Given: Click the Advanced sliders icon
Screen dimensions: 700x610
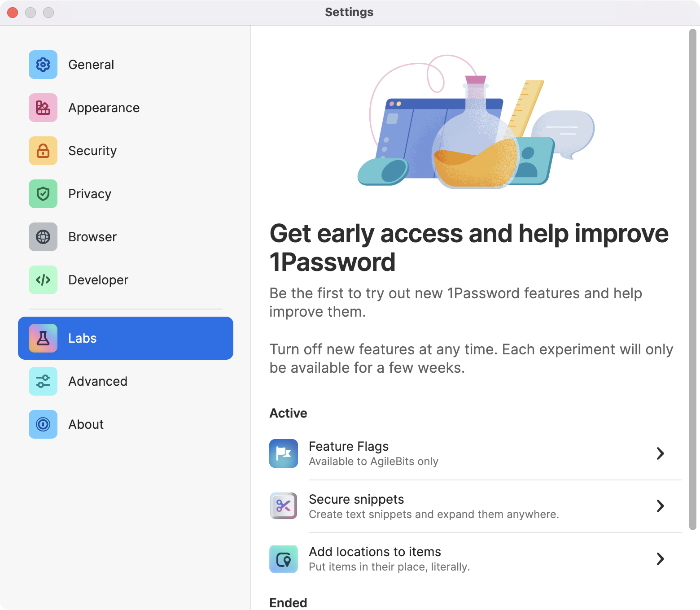Looking at the screenshot, I should click(43, 381).
